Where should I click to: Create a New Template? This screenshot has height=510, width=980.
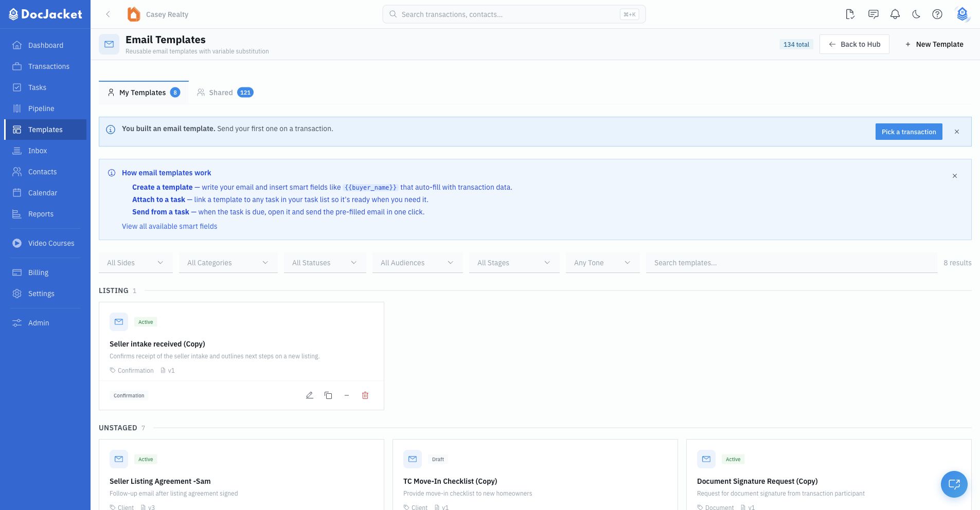pyautogui.click(x=934, y=44)
